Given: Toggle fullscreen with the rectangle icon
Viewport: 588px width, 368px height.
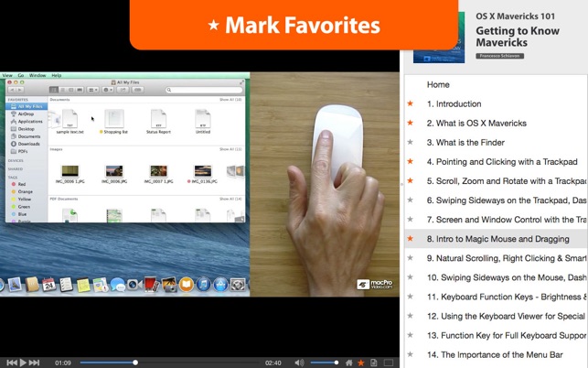Looking at the screenshot, I should coord(389,363).
